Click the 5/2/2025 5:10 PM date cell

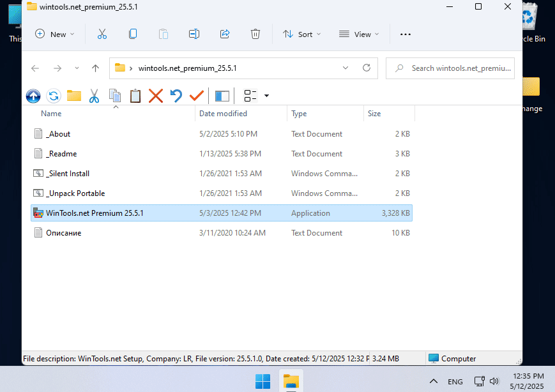[x=228, y=133]
